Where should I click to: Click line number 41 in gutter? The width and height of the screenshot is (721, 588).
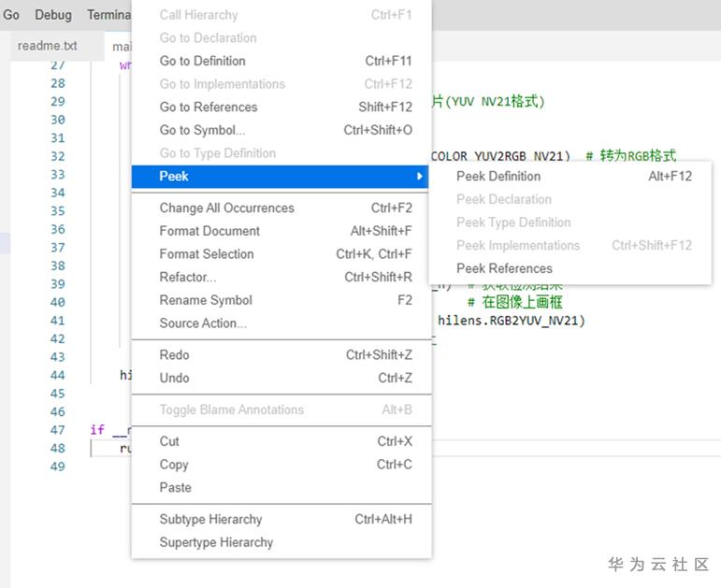pyautogui.click(x=58, y=321)
